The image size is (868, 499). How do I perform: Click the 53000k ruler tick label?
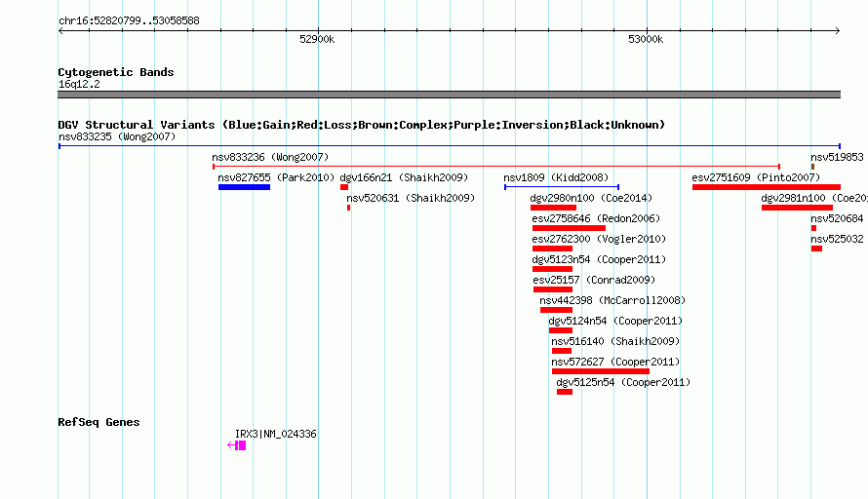(x=646, y=39)
